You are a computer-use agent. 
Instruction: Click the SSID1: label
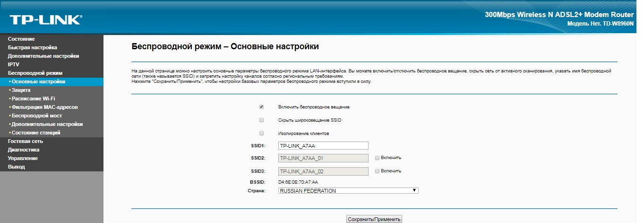click(258, 146)
